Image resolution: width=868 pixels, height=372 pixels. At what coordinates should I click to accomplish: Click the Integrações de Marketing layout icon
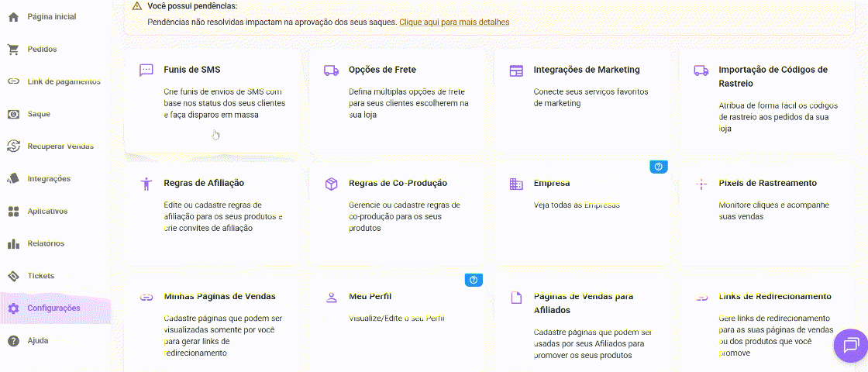[516, 71]
